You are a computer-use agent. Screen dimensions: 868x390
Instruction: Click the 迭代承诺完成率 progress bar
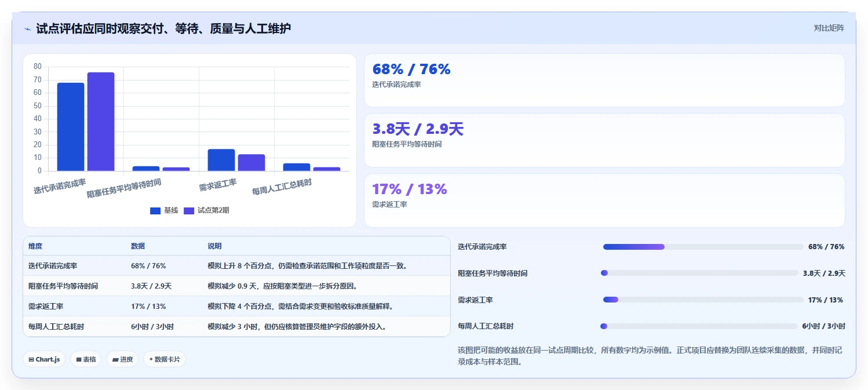click(703, 247)
